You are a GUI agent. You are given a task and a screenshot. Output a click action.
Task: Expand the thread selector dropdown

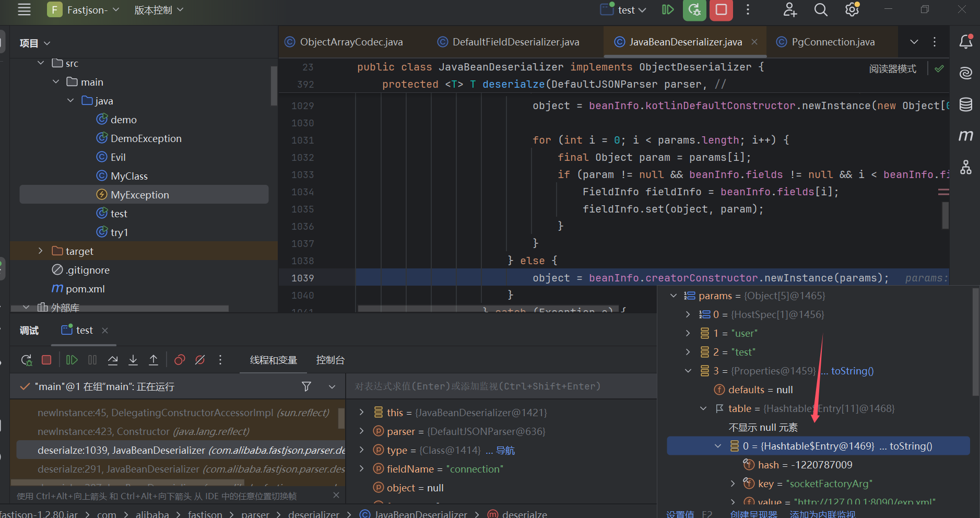332,386
